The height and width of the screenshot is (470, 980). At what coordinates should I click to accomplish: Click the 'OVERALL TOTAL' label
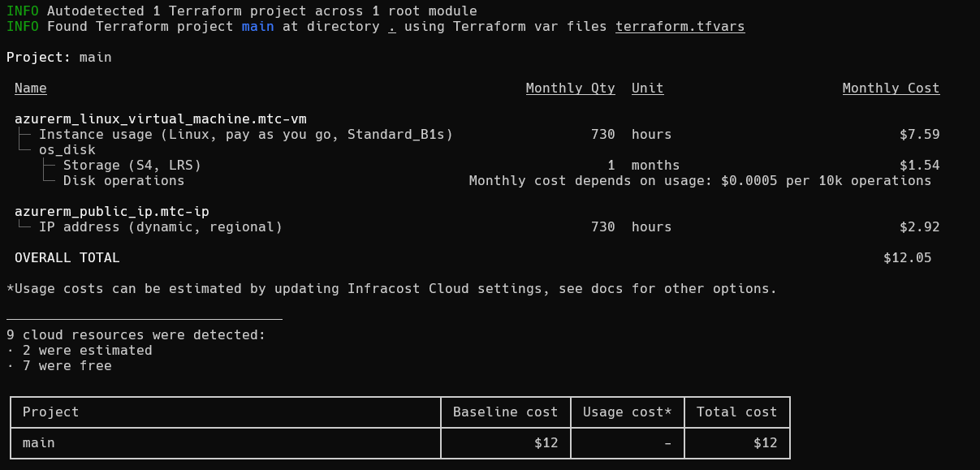click(67, 258)
